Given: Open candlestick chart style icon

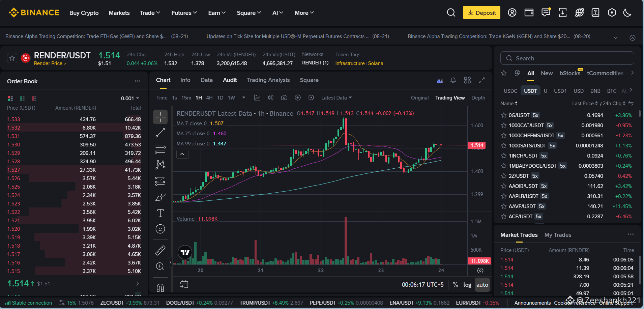Looking at the screenshot, I should coord(271,97).
